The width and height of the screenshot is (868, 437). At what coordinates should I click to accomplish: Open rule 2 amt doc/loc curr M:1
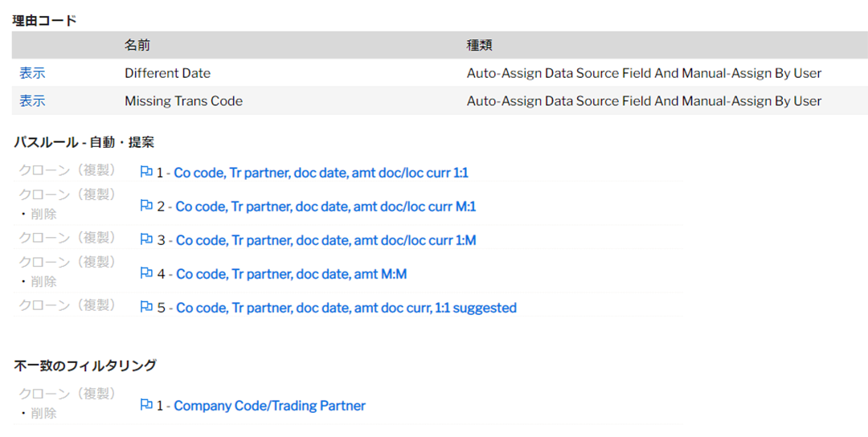[325, 206]
